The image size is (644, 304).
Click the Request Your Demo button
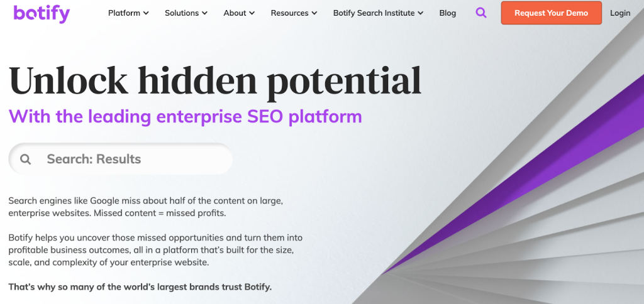click(551, 13)
